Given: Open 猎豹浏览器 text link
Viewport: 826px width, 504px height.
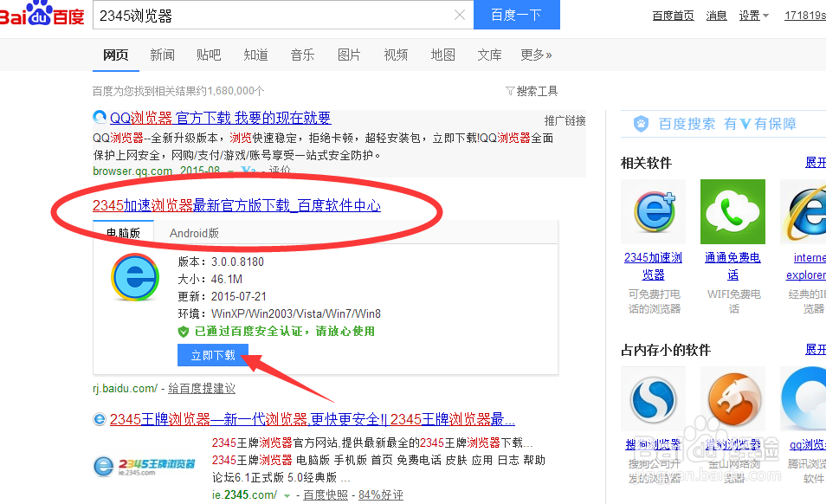Looking at the screenshot, I should point(732,444).
